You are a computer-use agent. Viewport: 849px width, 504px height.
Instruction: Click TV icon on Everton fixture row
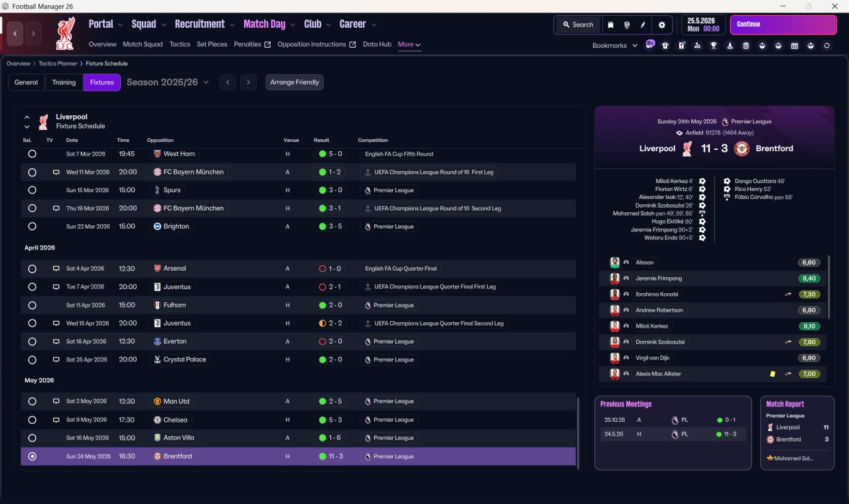tap(56, 342)
